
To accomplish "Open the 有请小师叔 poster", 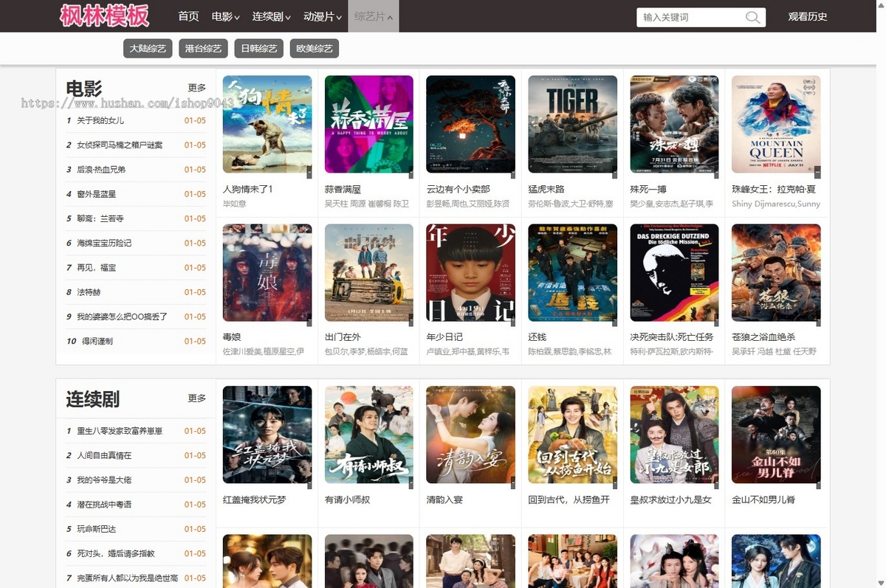I will 369,435.
